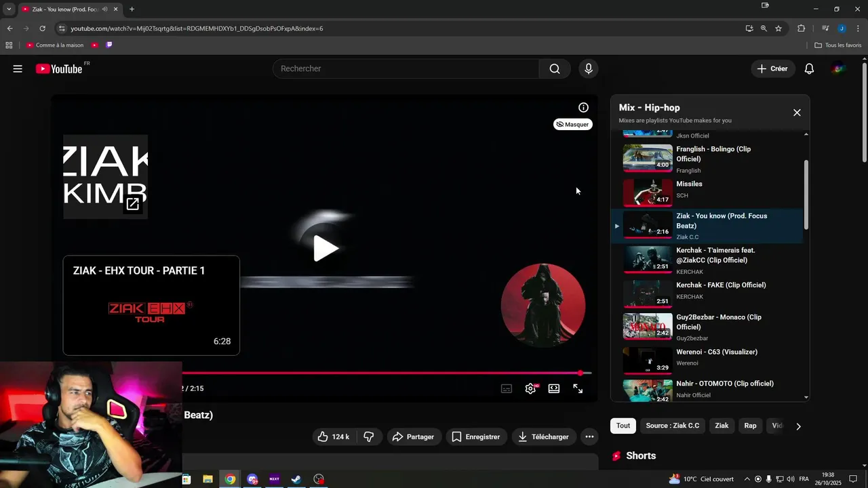868x488 pixels.
Task: Click the Partager button
Action: click(414, 436)
